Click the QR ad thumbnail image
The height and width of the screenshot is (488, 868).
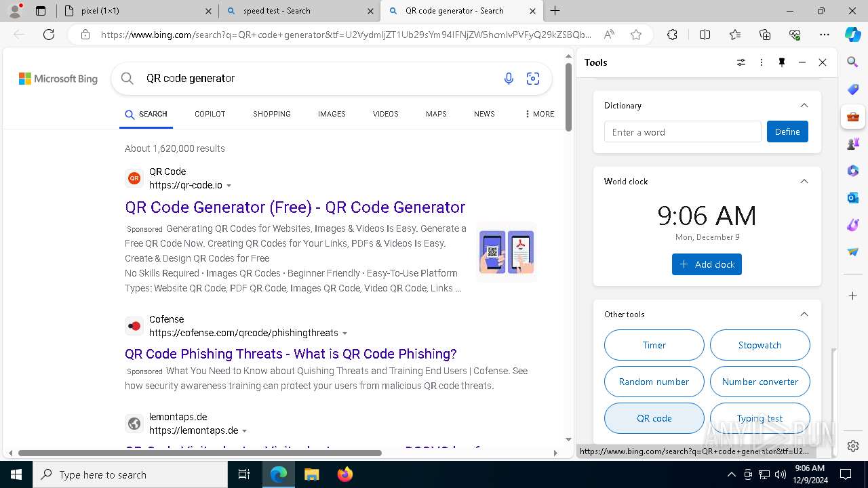[507, 251]
